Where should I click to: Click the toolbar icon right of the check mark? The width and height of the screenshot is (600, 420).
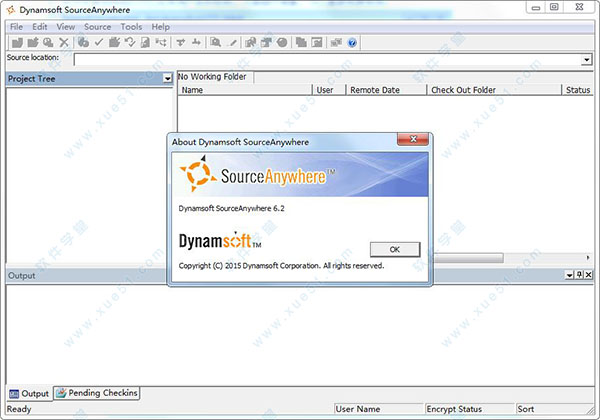[114, 42]
